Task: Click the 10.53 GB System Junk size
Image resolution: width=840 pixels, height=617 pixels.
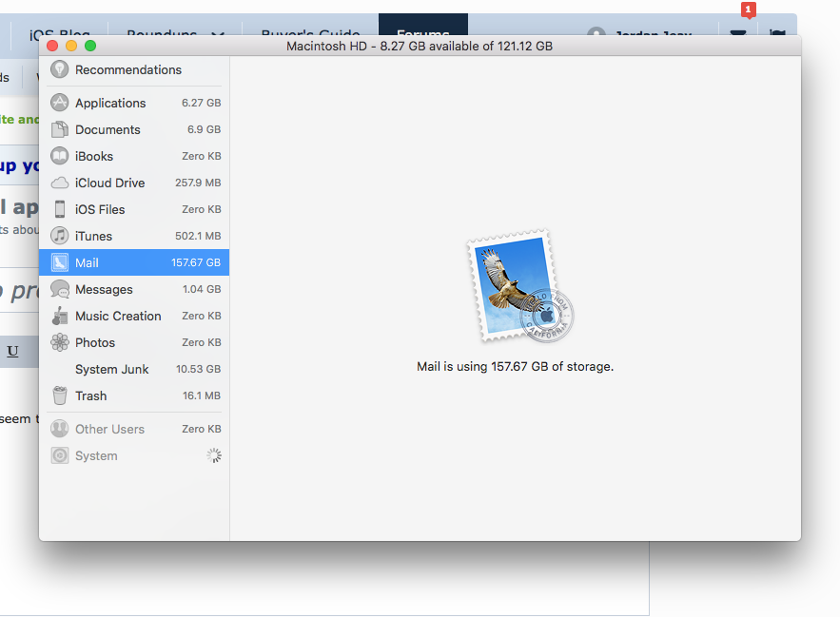Action: pos(198,369)
